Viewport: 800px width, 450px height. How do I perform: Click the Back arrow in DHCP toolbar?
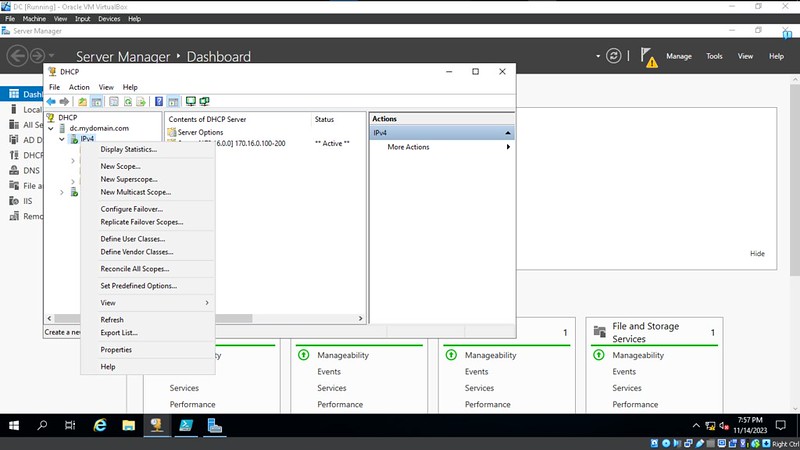[51, 102]
